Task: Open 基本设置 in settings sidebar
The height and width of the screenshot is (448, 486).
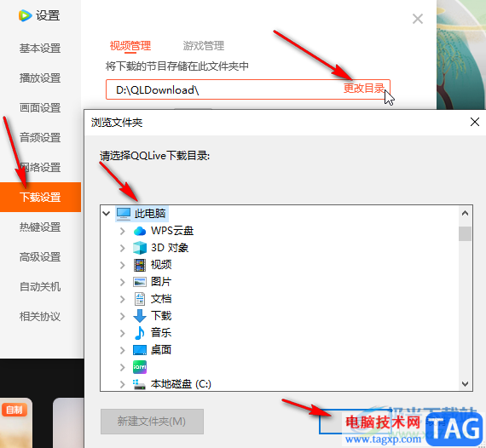Action: [x=40, y=49]
